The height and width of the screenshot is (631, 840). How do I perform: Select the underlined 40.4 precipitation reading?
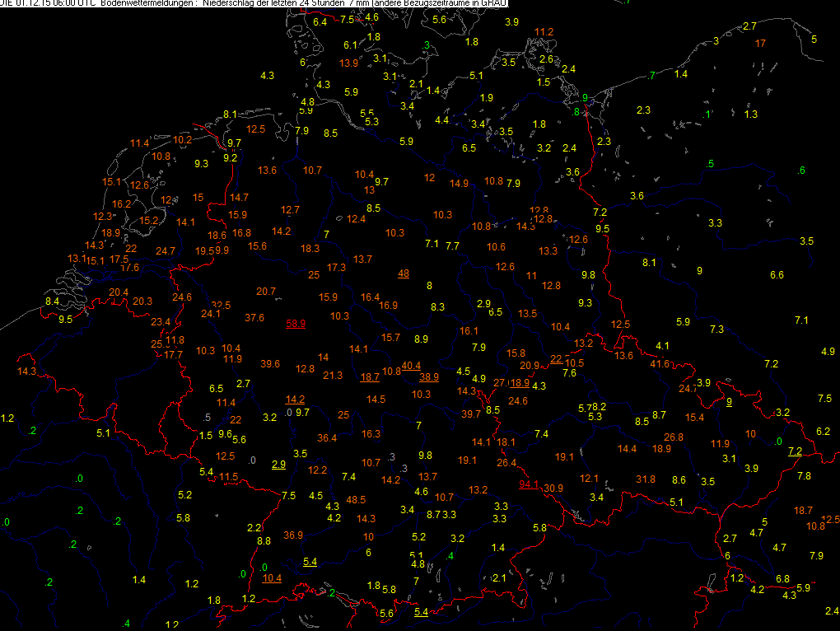(411, 366)
